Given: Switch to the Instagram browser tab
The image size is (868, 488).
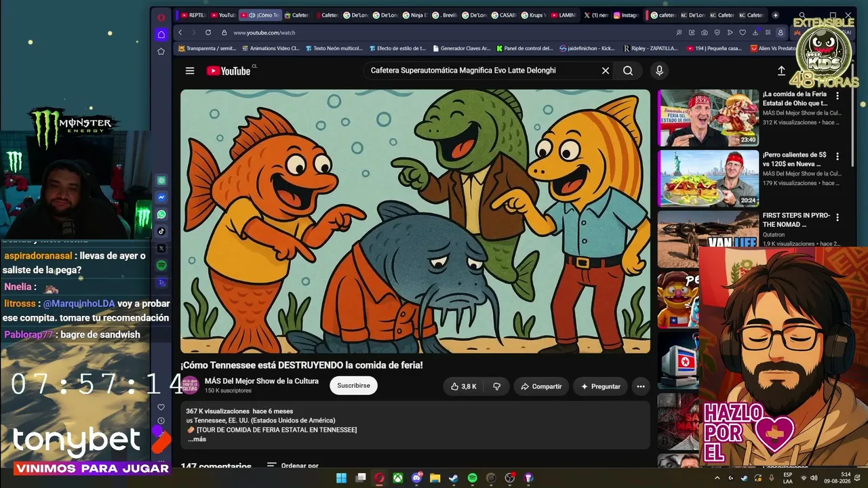Looking at the screenshot, I should pos(626,15).
